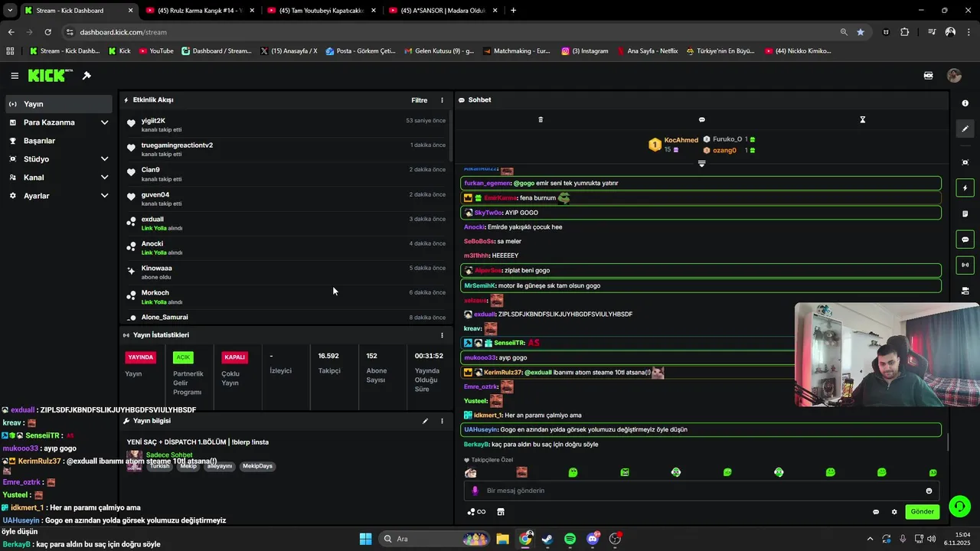The height and width of the screenshot is (551, 980).
Task: Click the MekipDays tag in stream info
Action: 257,466
